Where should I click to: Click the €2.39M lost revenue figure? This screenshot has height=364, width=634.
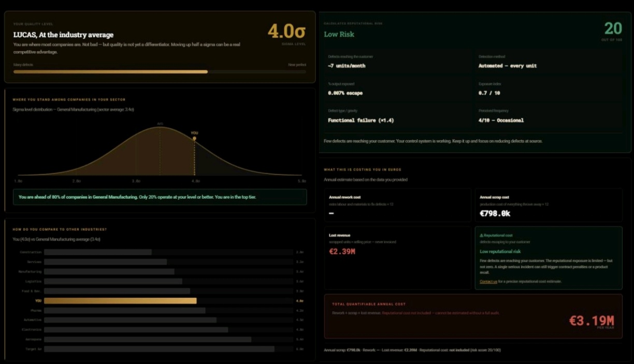[342, 252]
